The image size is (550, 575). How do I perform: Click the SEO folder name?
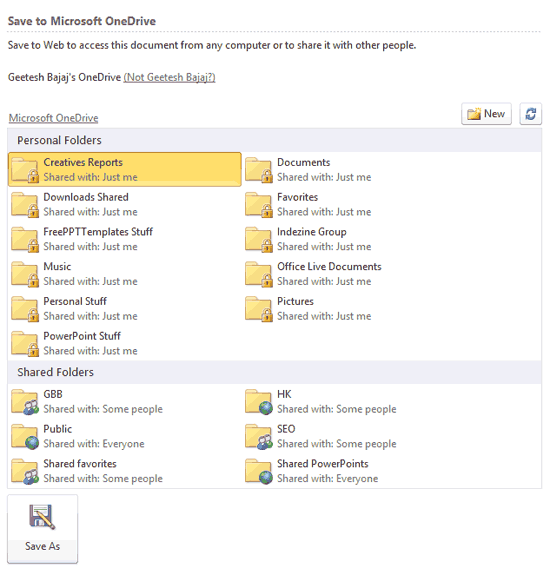[x=286, y=429]
